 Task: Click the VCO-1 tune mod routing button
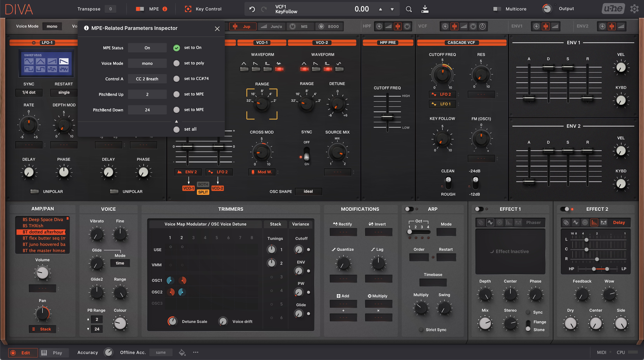pos(189,188)
